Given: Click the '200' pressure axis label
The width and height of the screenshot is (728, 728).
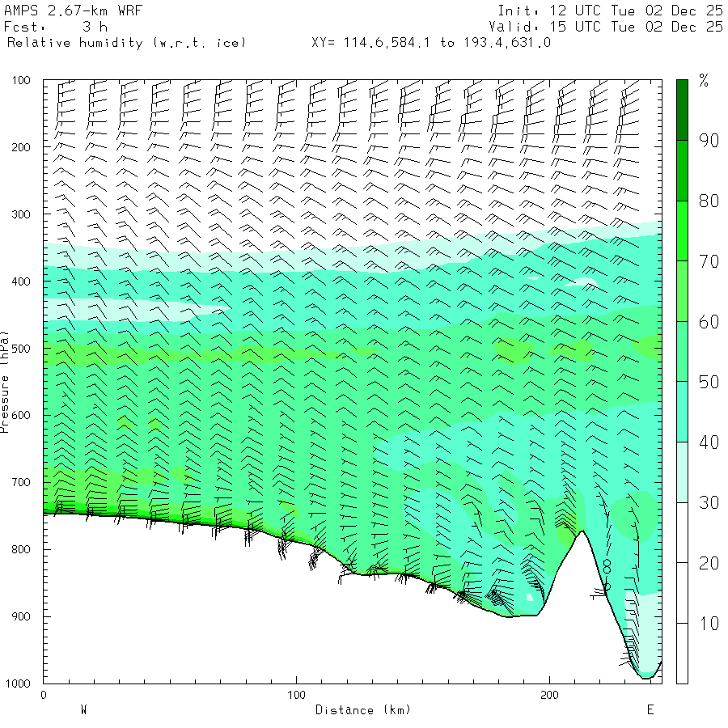Looking at the screenshot, I should click(21, 148).
